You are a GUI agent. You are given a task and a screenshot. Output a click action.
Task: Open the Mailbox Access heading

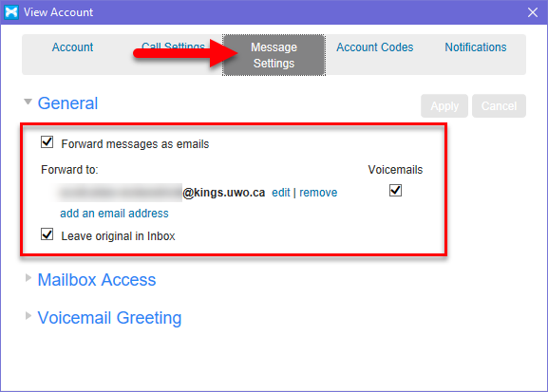97,280
